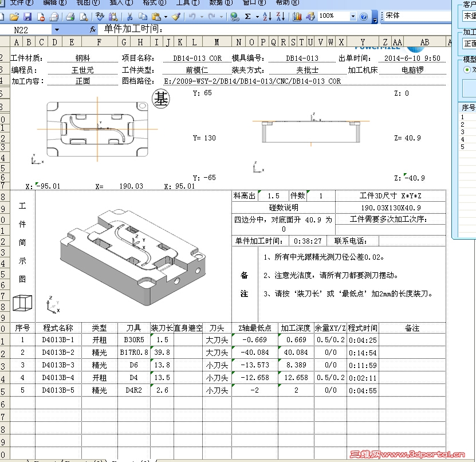
Task: Open a file with the Open folder icon
Action: coord(14,17)
